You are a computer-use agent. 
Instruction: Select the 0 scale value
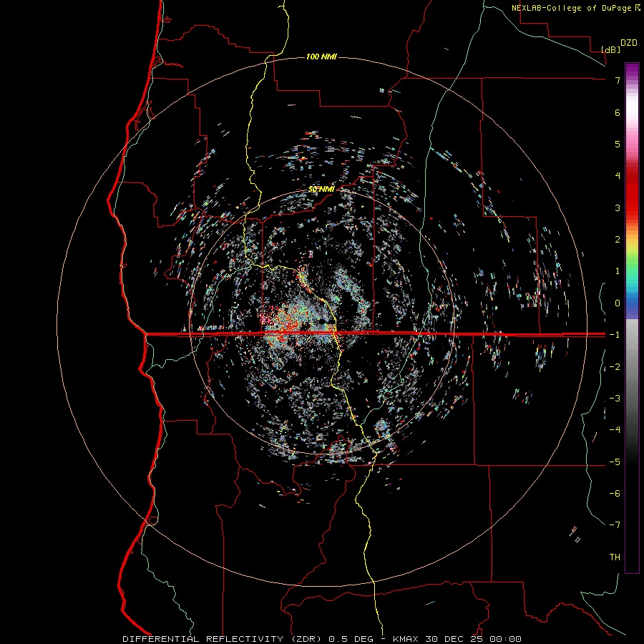[618, 303]
